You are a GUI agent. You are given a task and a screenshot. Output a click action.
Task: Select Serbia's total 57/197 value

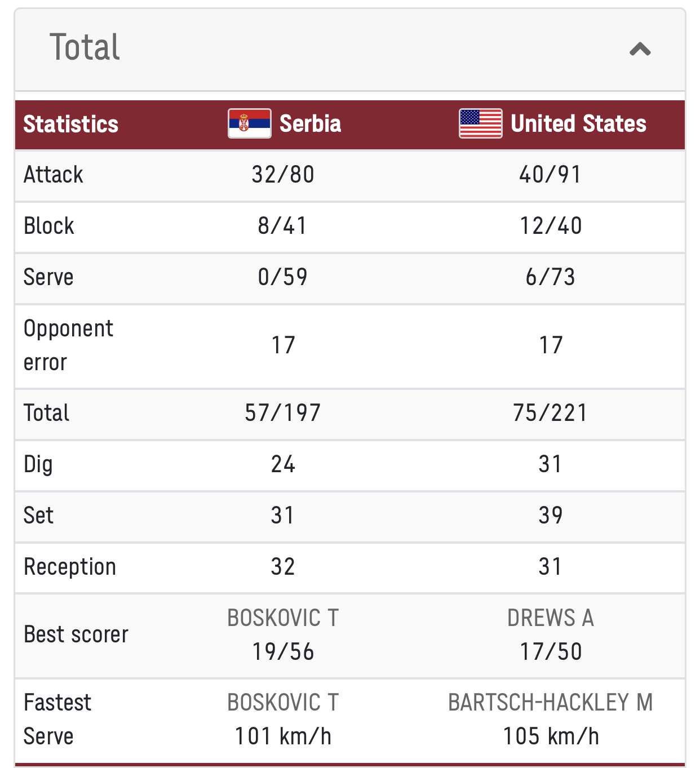click(283, 413)
